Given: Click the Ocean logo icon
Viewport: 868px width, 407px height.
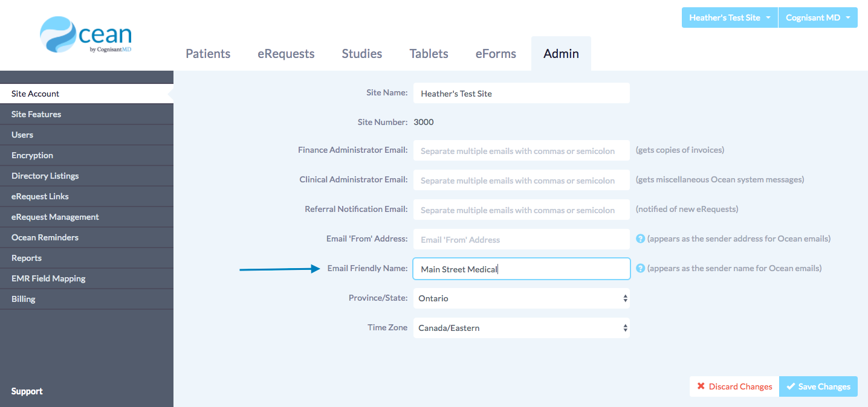Looking at the screenshot, I should point(59,35).
